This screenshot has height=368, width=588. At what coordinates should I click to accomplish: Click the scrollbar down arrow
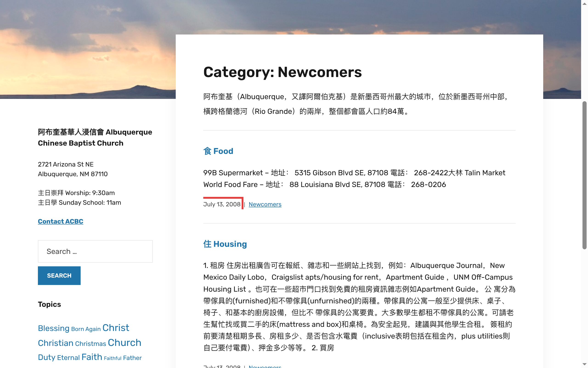pos(584,364)
